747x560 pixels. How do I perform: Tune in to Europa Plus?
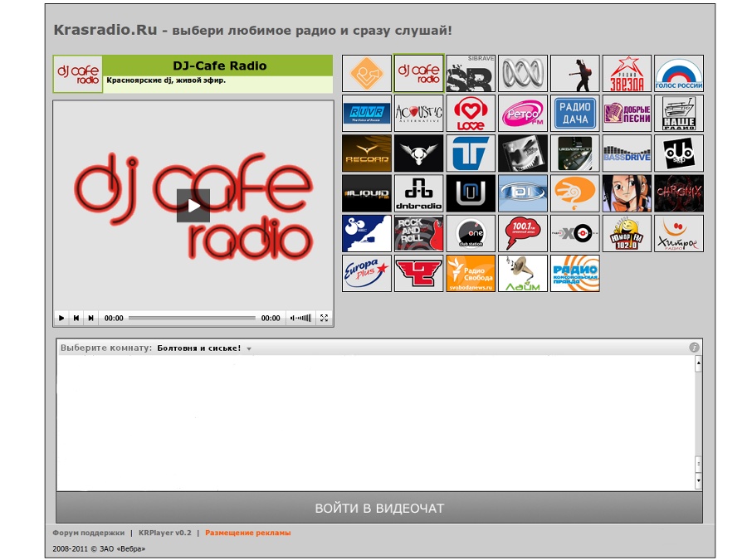pyautogui.click(x=366, y=273)
